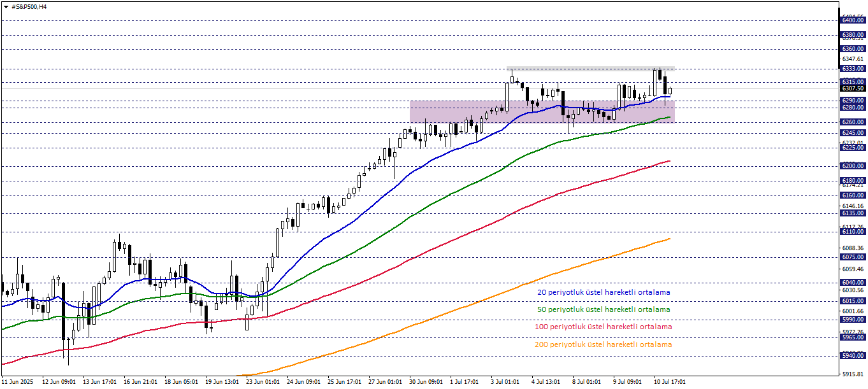Viewport: 868px width, 389px height.
Task: Click the 6088.36 price axis value
Action: coord(853,248)
